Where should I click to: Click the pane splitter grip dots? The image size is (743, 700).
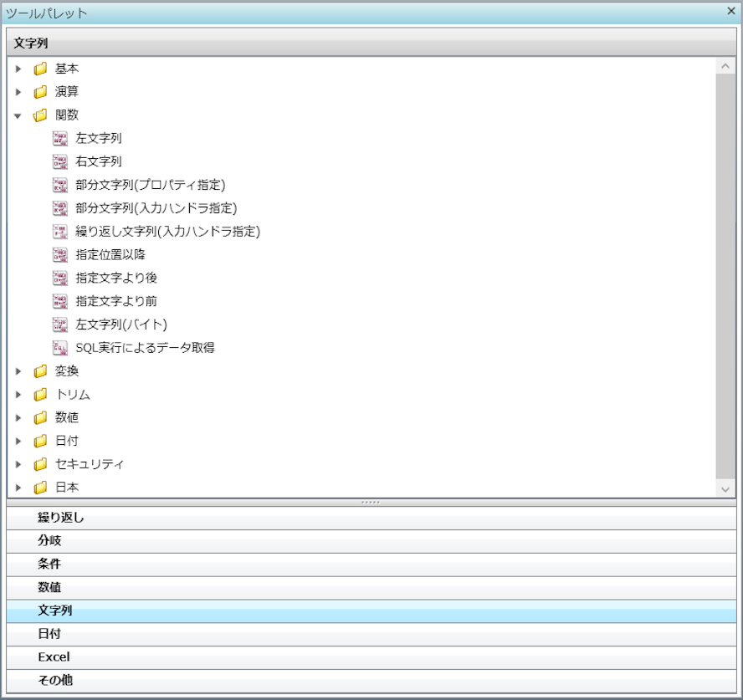(x=371, y=502)
